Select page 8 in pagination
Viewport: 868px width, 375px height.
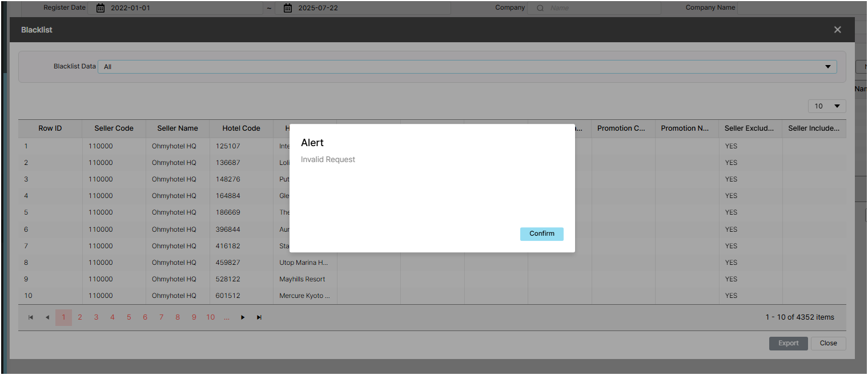click(x=178, y=317)
